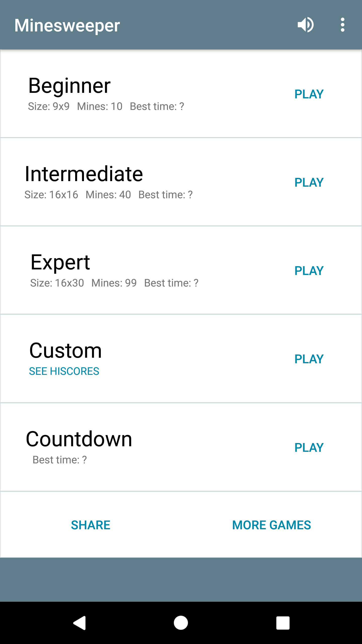This screenshot has height=644, width=362.
Task: Start a Custom game with Play
Action: click(x=309, y=359)
